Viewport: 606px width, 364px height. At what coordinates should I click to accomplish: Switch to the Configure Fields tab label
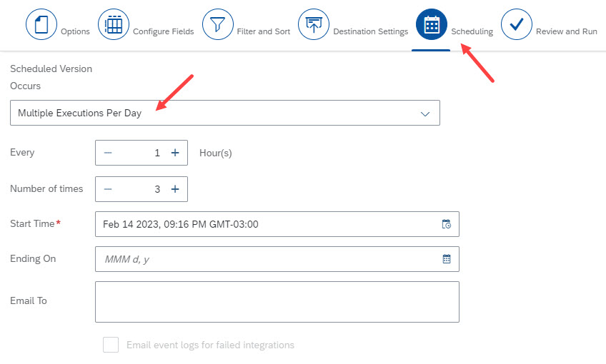click(x=164, y=31)
